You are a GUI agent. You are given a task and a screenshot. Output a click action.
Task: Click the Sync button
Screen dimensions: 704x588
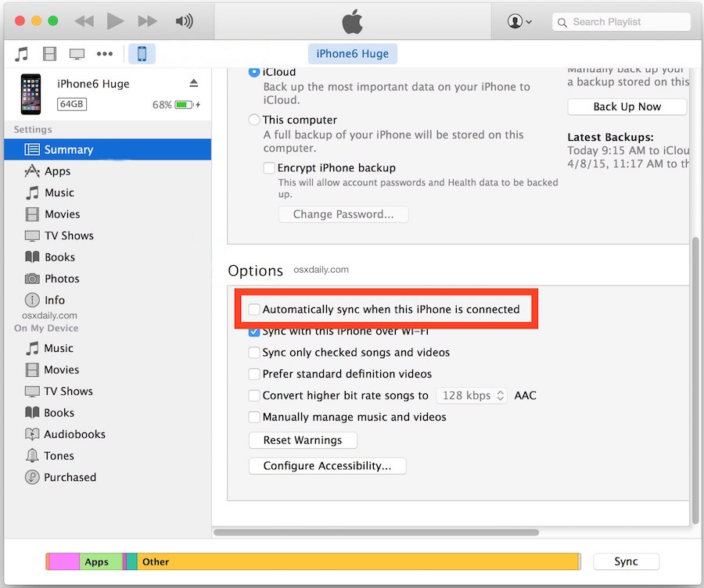[x=626, y=561]
